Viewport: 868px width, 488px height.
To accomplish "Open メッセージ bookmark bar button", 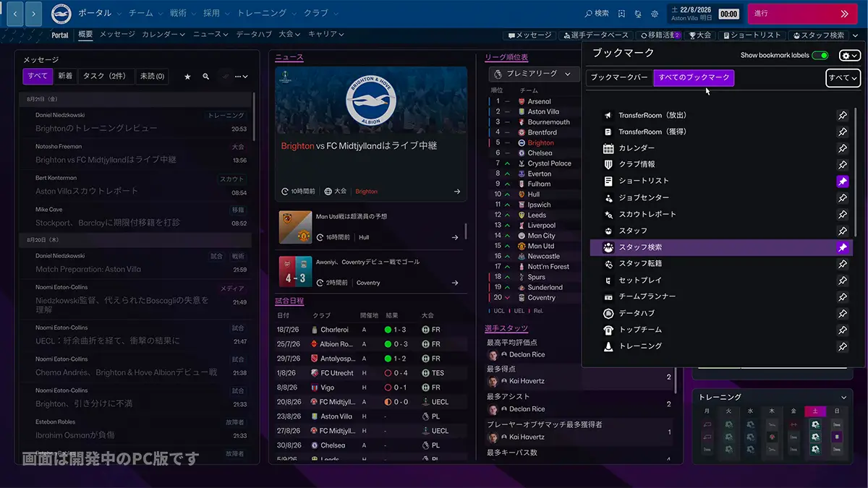I will click(529, 35).
